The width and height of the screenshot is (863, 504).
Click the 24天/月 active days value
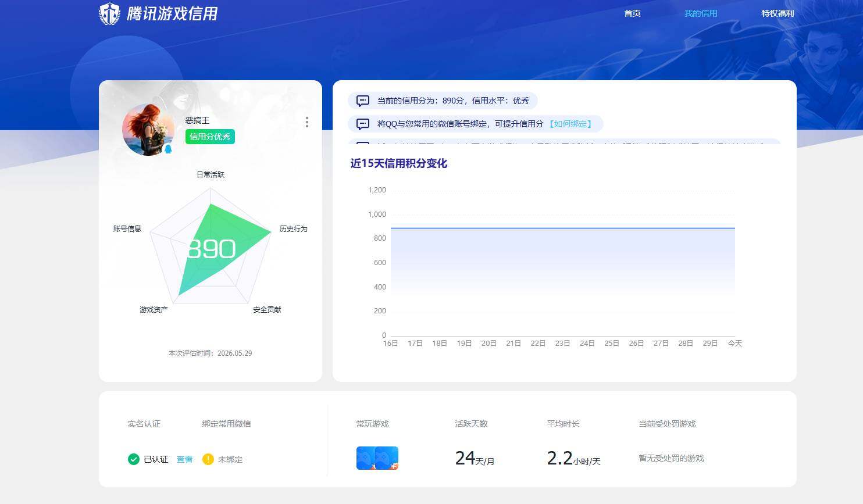(475, 458)
